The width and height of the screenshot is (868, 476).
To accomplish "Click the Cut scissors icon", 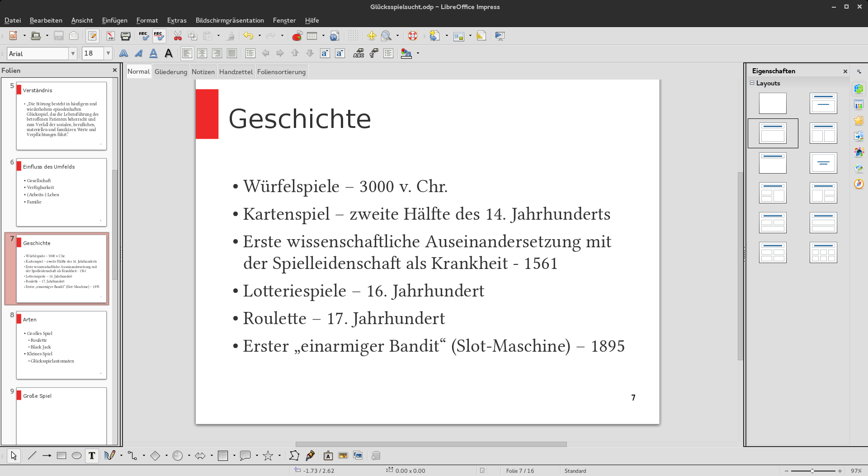I will pyautogui.click(x=178, y=36).
